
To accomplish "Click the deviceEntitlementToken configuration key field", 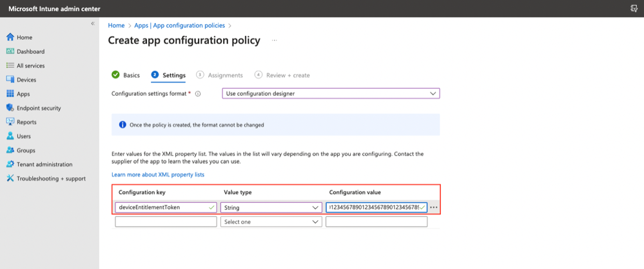I will [x=166, y=207].
